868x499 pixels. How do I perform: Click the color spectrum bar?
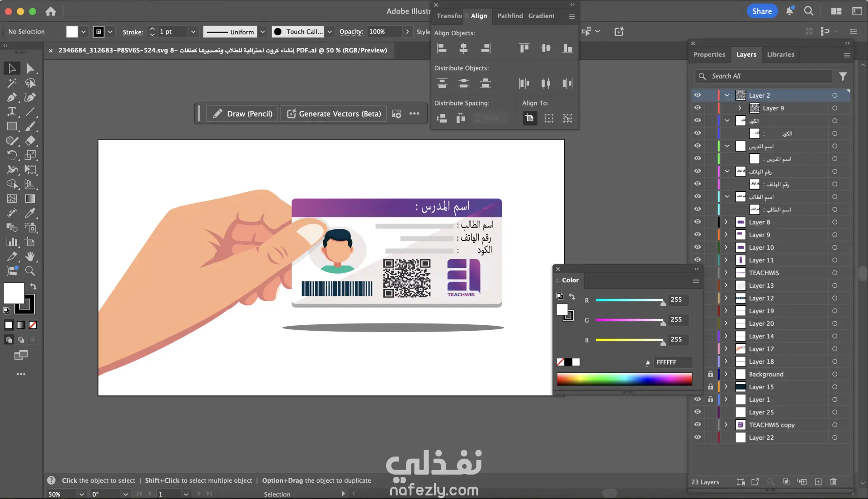click(624, 379)
